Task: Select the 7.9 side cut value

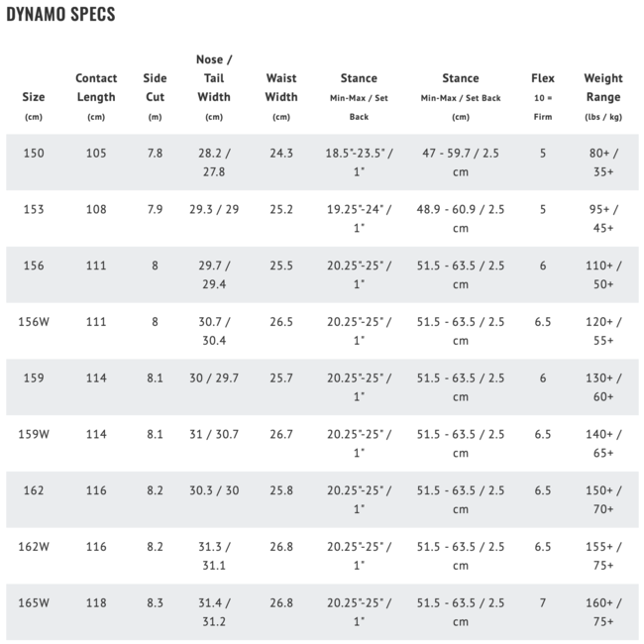Action: [155, 209]
